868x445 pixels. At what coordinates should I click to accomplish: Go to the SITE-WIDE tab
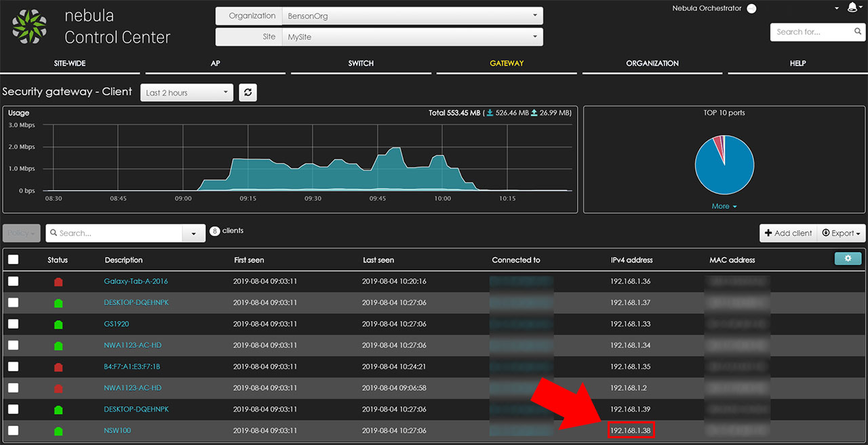coord(70,63)
